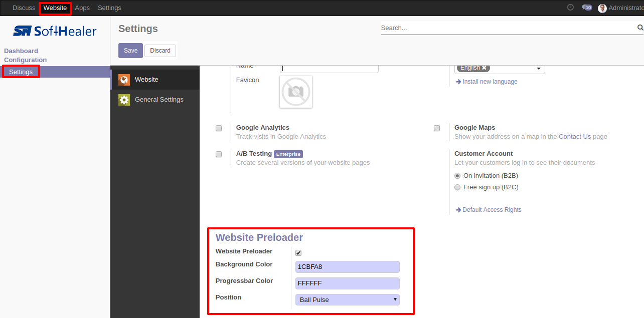Open the top bar Settings menu
The width and height of the screenshot is (644, 318).
click(109, 8)
